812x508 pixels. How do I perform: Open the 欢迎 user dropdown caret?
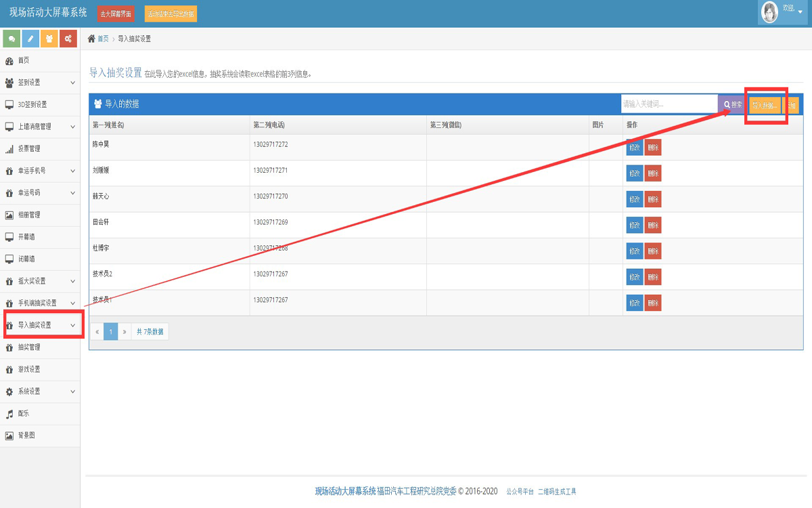pos(800,12)
